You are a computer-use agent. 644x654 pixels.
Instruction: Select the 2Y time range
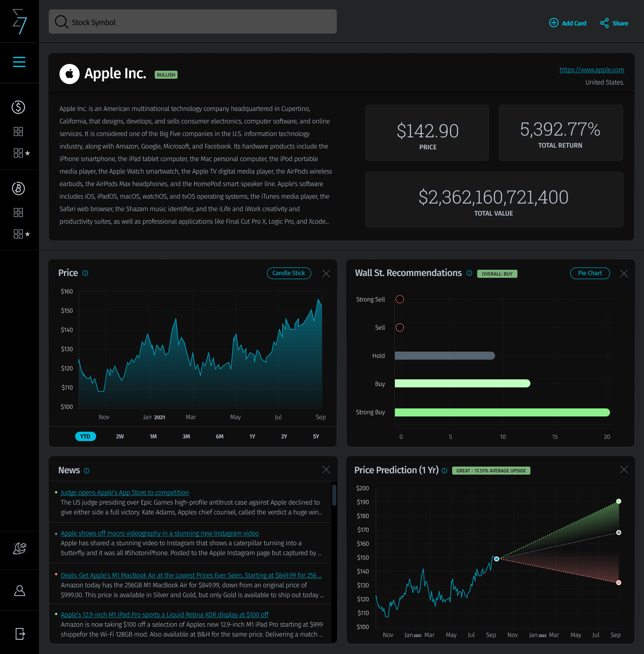tap(284, 436)
